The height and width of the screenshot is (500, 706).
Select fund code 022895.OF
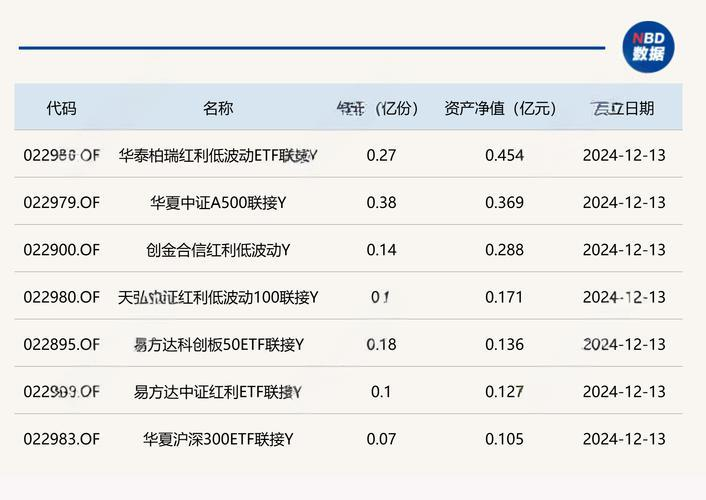click(62, 344)
